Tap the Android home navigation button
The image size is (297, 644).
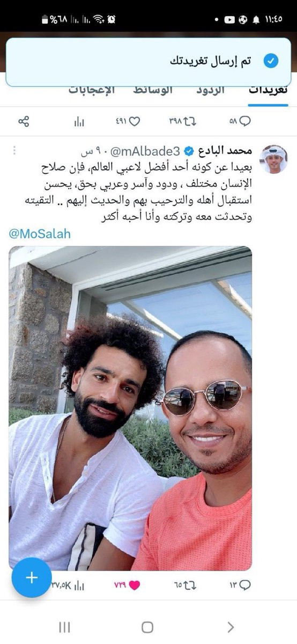[147, 627]
